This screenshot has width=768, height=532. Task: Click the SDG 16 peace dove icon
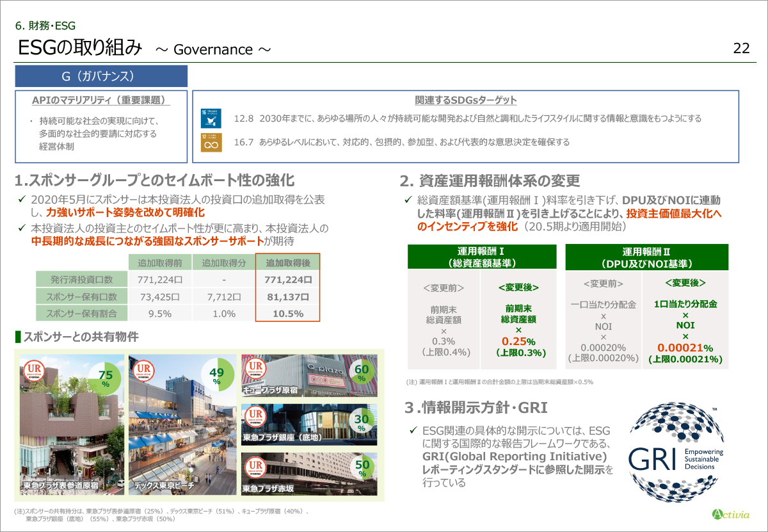point(211,118)
